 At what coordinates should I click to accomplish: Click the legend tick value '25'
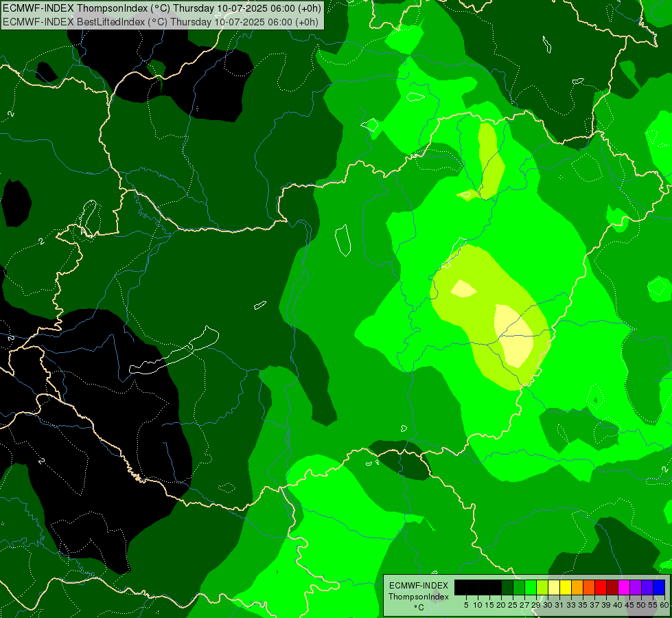[x=513, y=605]
